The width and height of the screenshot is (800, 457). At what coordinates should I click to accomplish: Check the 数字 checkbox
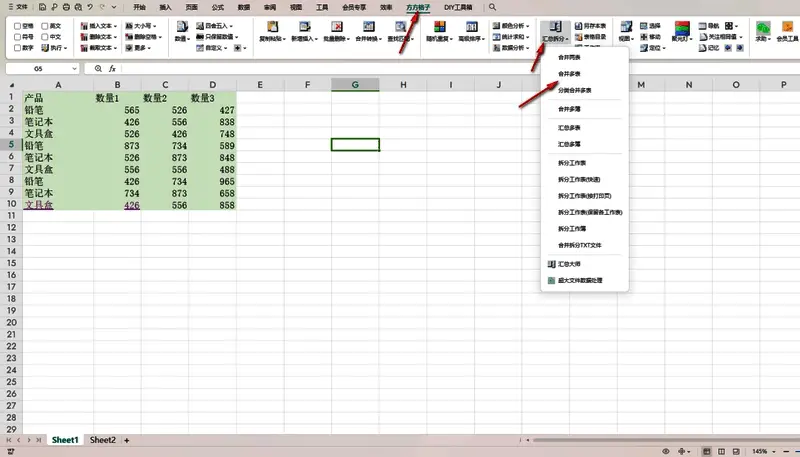click(17, 47)
